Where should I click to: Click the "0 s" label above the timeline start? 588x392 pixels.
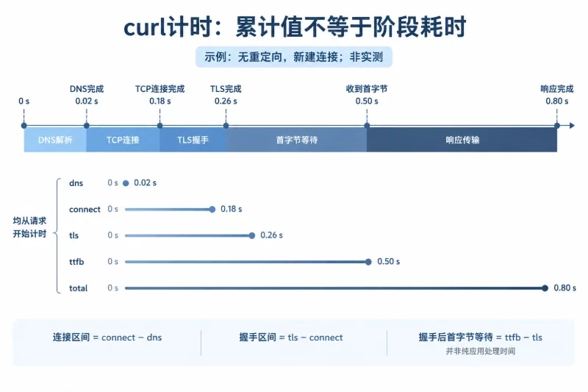(24, 101)
